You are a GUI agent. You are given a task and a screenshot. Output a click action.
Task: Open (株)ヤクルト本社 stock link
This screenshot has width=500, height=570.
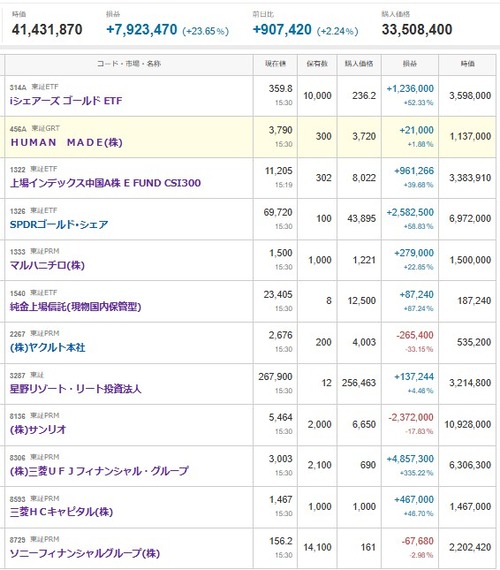[47, 348]
